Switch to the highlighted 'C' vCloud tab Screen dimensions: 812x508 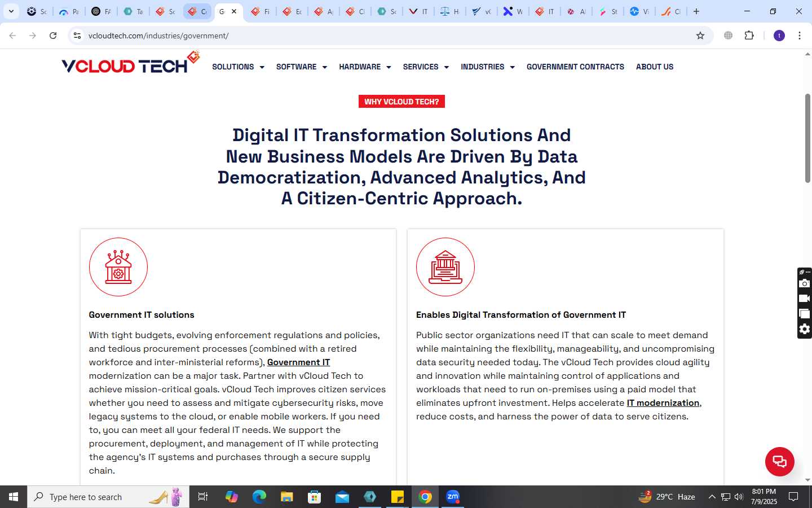pyautogui.click(x=197, y=11)
